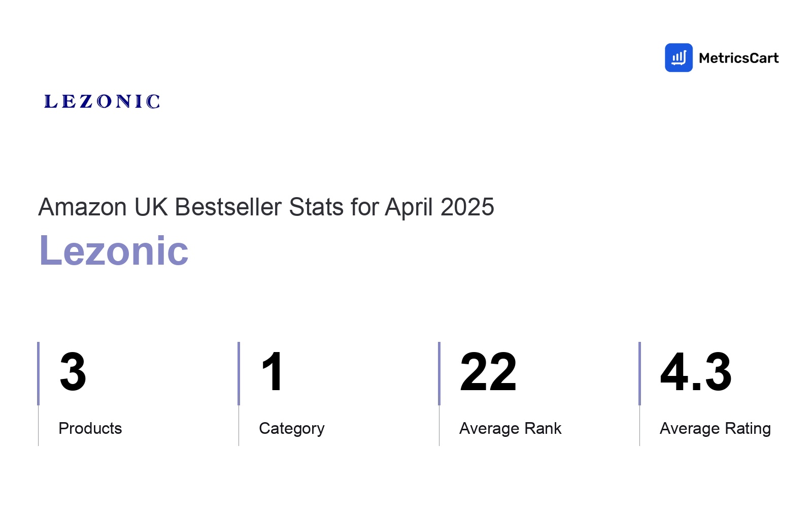The width and height of the screenshot is (812, 508).
Task: Select the number 3 products stat
Action: [x=73, y=372]
